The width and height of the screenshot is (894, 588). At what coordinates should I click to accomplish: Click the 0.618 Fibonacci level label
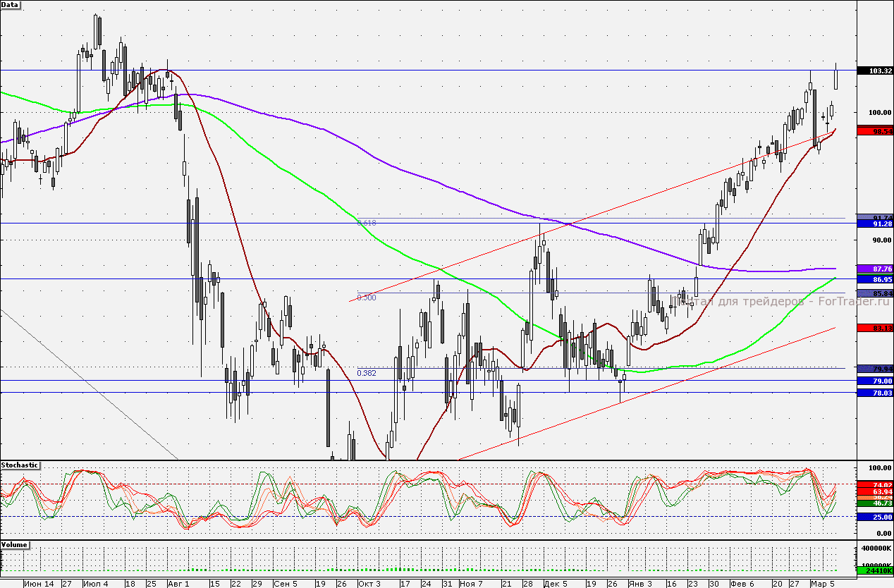(367, 223)
